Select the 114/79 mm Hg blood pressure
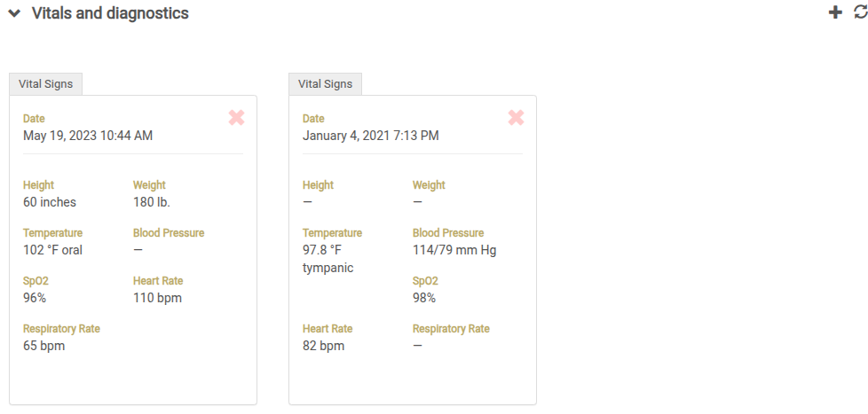The height and width of the screenshot is (414, 868). (454, 250)
